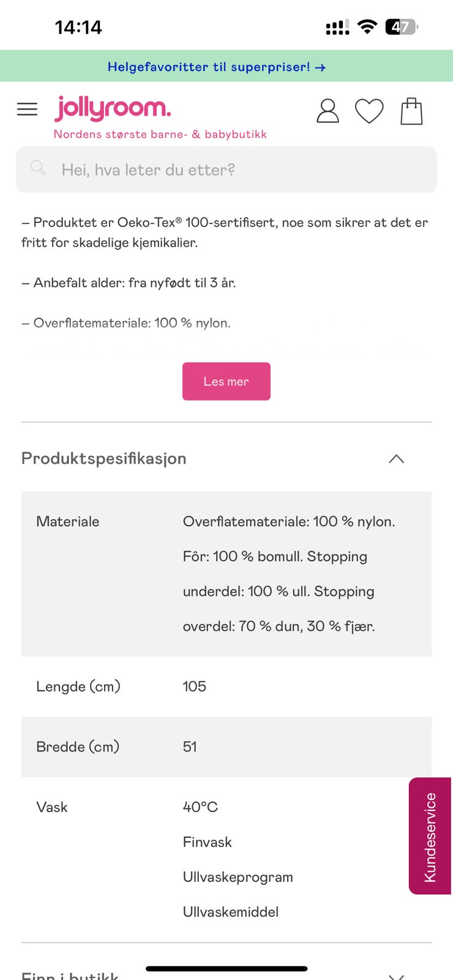This screenshot has width=453, height=980.
Task: Tap the battery indicator icon
Action: coord(401,27)
